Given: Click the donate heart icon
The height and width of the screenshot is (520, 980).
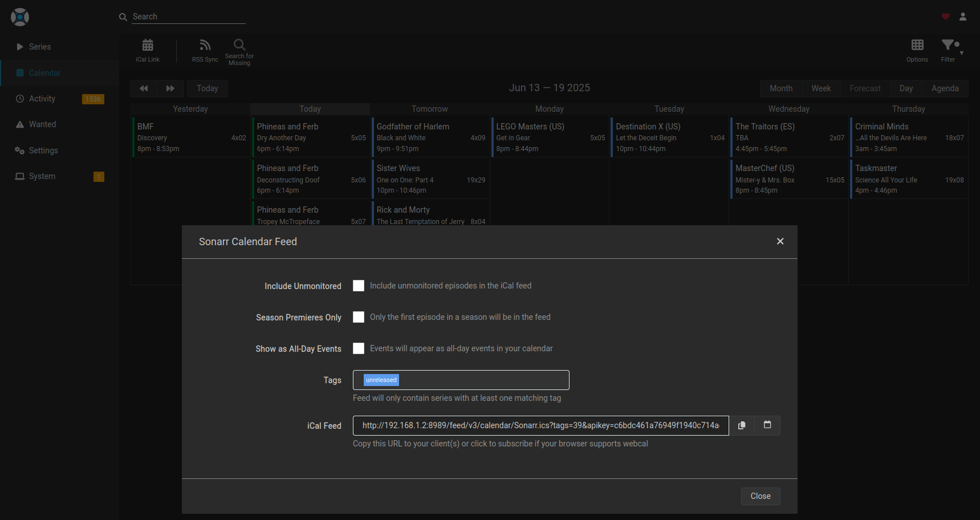Looking at the screenshot, I should 946,17.
